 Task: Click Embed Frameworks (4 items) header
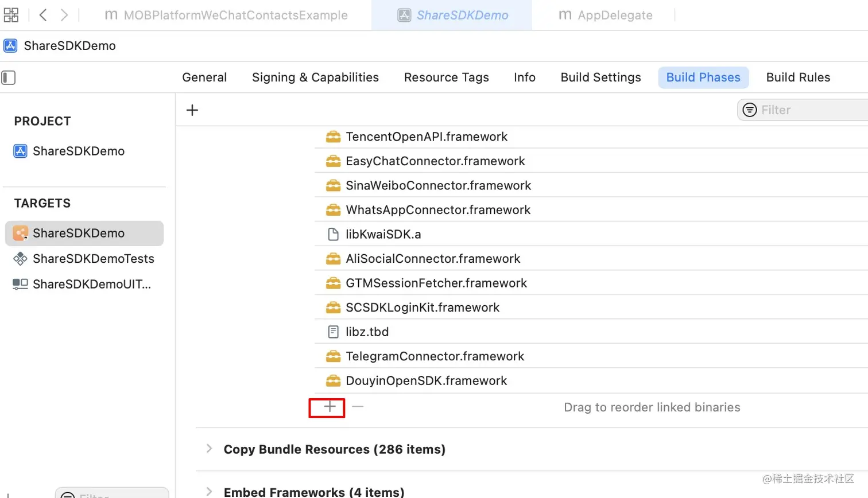coord(314,492)
